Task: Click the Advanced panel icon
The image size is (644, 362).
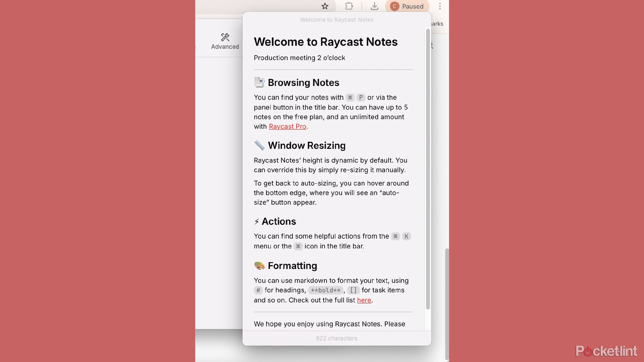Action: 225,37
